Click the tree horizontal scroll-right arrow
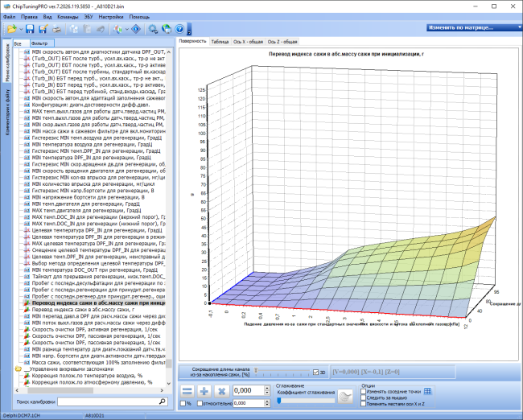The width and height of the screenshot is (523, 420). [x=162, y=390]
